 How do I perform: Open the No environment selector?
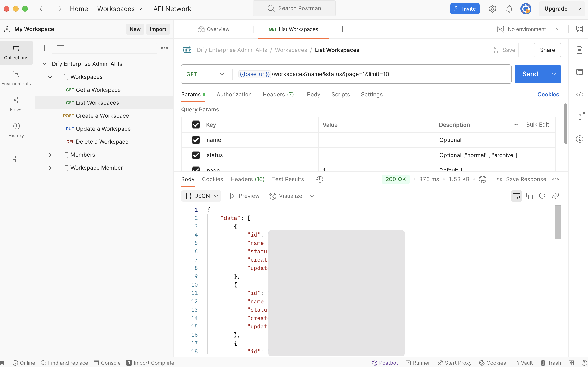click(x=528, y=29)
